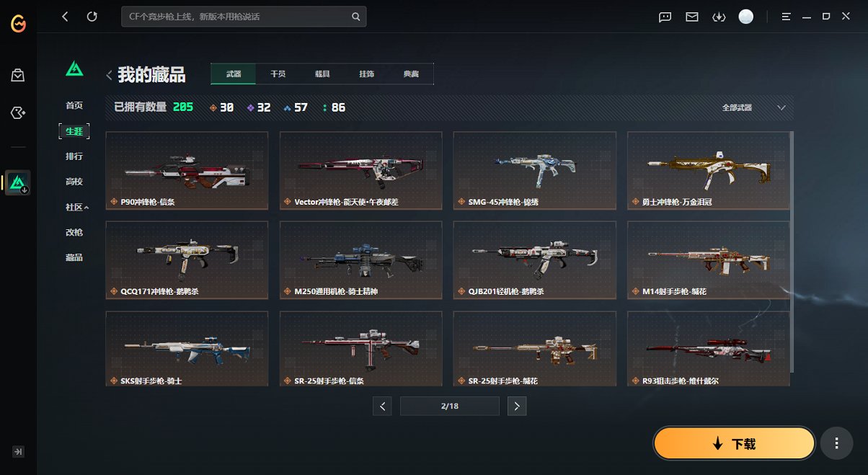Screen dimensions: 868x475
Task: Open the download manager icon
Action: [x=718, y=17]
